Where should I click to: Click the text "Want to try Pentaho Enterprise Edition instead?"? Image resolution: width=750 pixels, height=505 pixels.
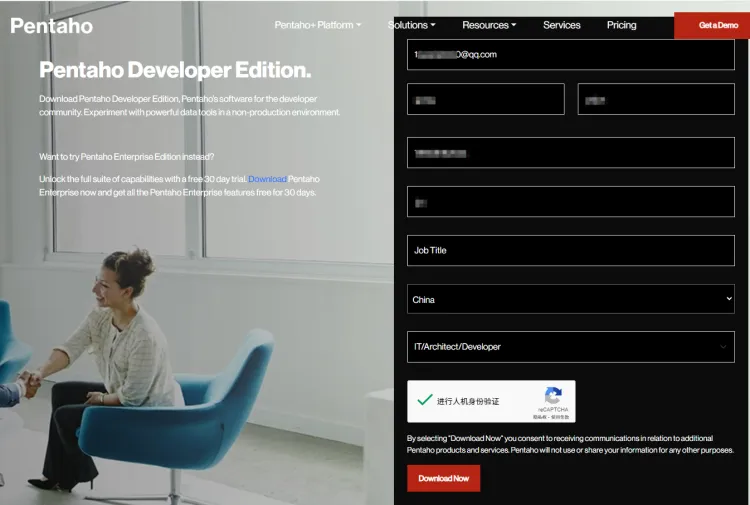pos(127,156)
